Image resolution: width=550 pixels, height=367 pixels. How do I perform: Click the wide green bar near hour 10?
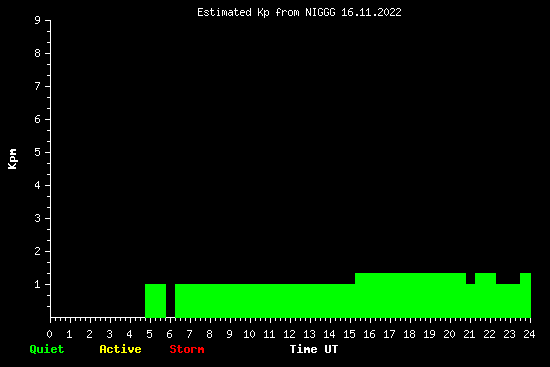[x=265, y=301]
